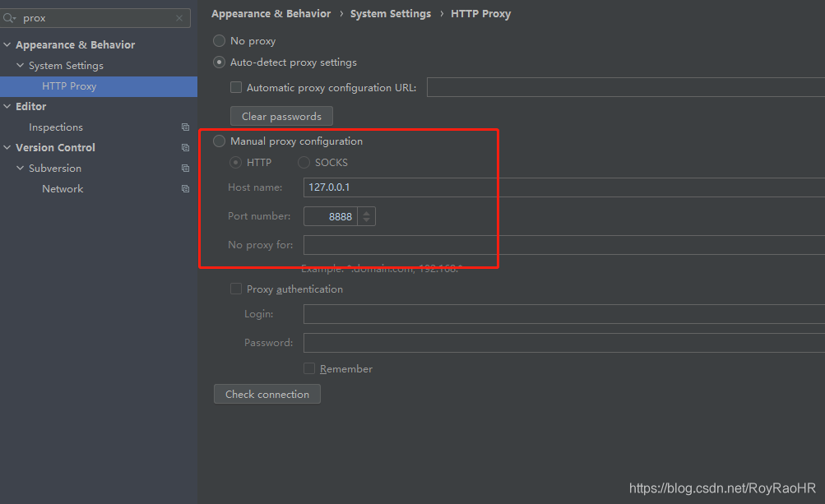Click the magnifier icon in the settings search box
Screen dimensions: 825x504
click(x=9, y=17)
